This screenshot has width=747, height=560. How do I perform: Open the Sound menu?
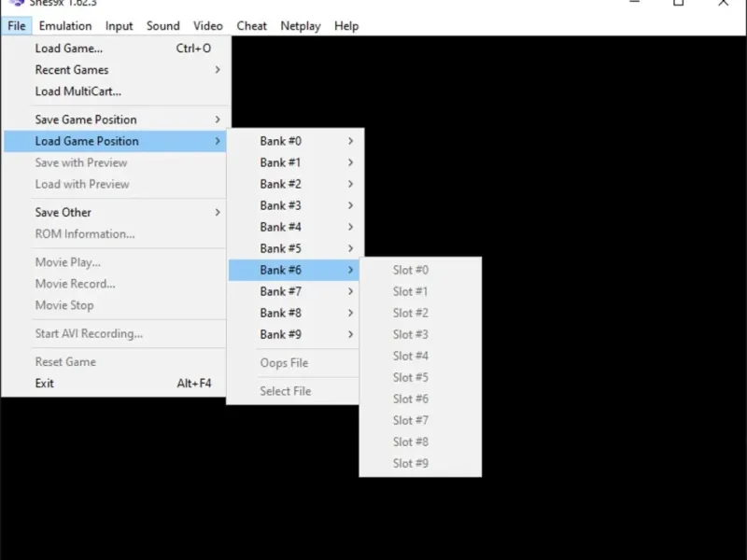pos(162,26)
